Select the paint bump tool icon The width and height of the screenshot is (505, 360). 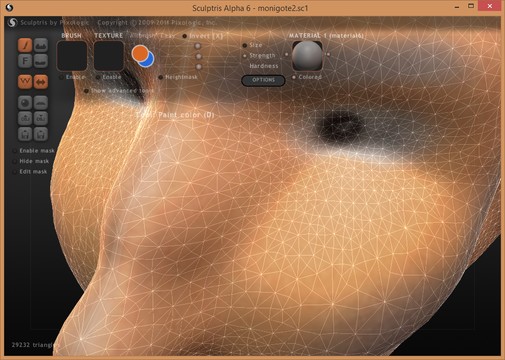41,45
